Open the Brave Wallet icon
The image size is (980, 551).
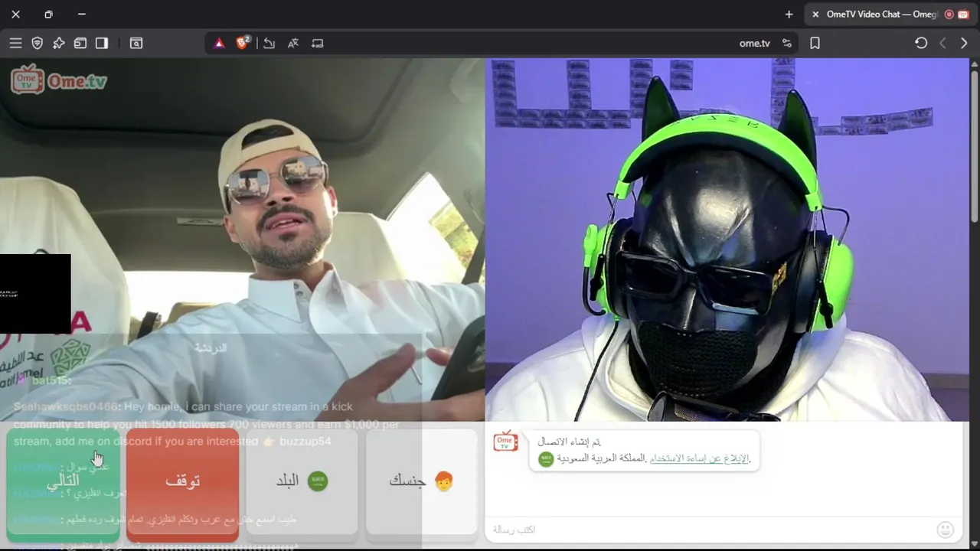(80, 44)
